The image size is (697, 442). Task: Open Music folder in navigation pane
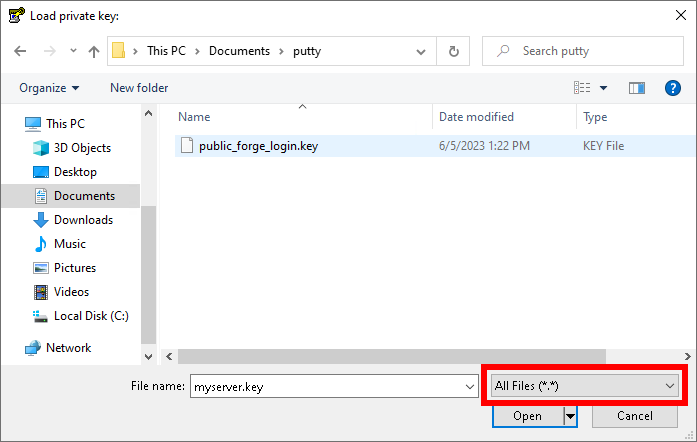[69, 244]
